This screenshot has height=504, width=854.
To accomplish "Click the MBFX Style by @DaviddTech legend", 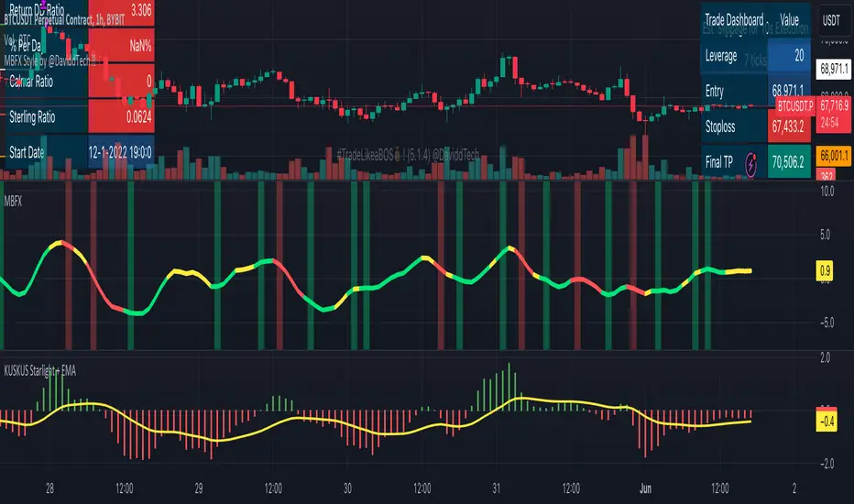I will pos(49,61).
